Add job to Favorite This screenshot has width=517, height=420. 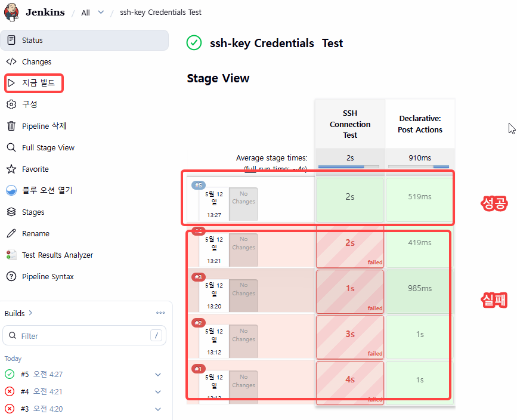(85, 169)
